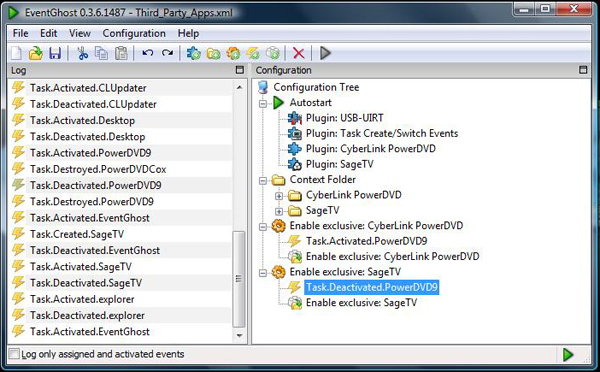This screenshot has width=600, height=372.
Task: Select log entry Task.Deactivated.CLUpdater
Action: click(x=93, y=104)
